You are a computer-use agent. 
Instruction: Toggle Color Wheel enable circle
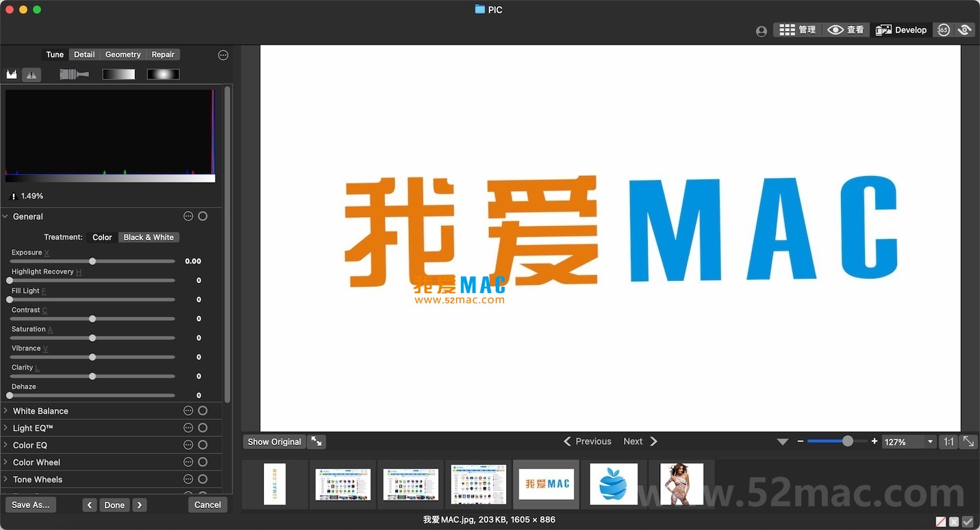(203, 462)
